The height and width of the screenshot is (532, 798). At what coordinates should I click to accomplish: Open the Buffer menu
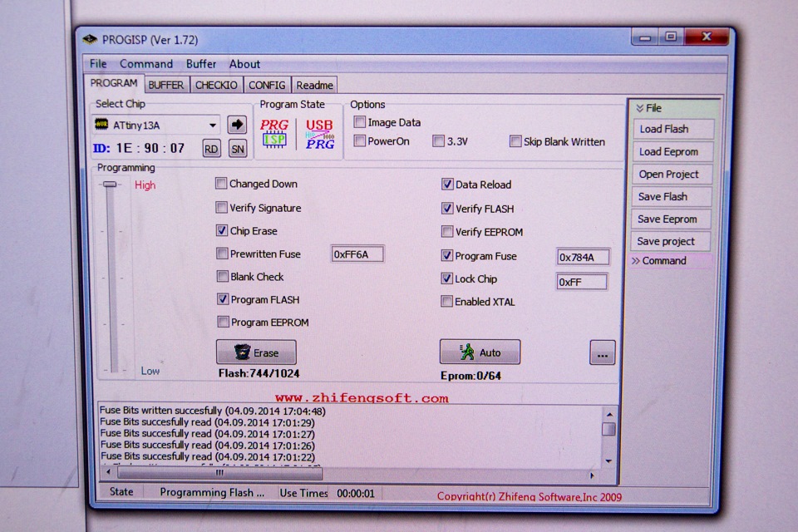click(x=201, y=64)
